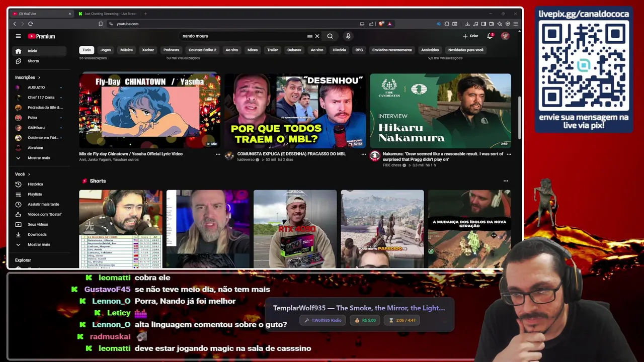This screenshot has height=362, width=644.
Task: Start voice search with microphone icon
Action: tap(348, 36)
